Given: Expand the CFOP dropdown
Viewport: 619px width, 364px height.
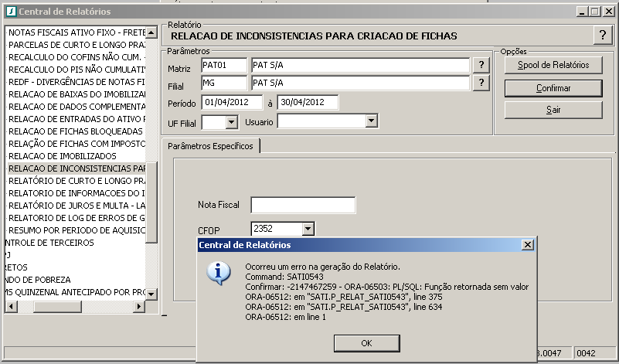Looking at the screenshot, I should pos(308,229).
